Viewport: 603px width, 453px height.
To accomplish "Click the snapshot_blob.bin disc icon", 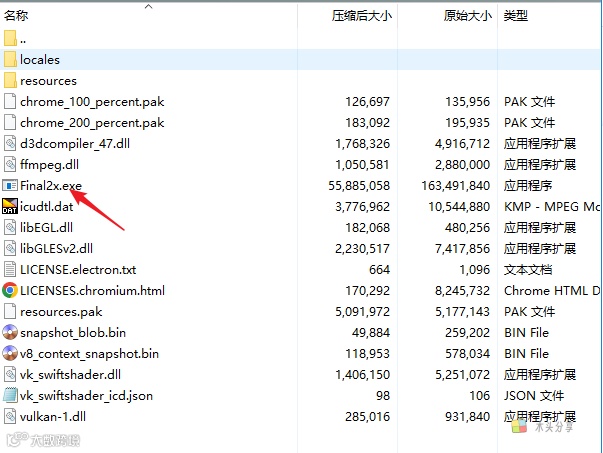I will coord(10,332).
